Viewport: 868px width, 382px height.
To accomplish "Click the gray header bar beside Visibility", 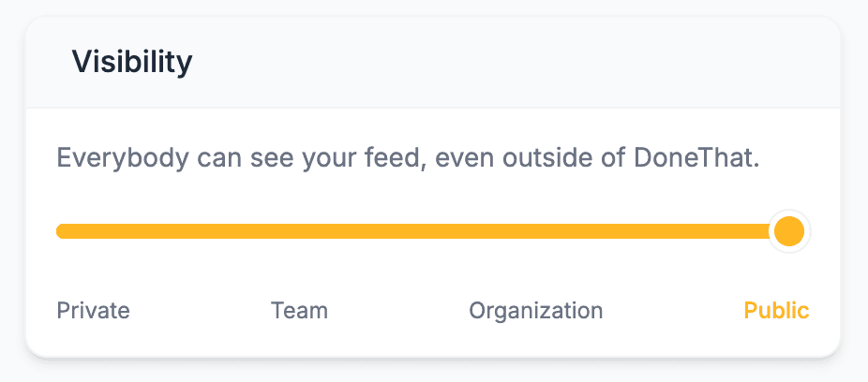I will pos(516,62).
